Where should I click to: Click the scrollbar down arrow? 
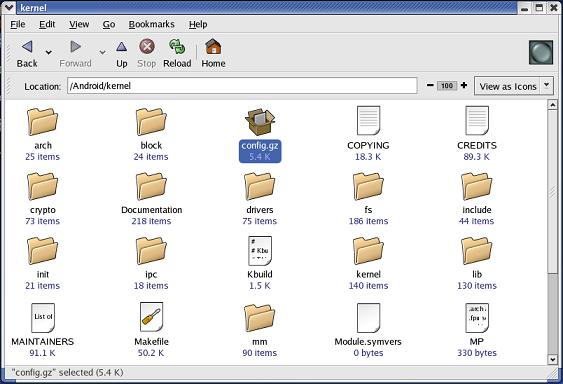[552, 359]
